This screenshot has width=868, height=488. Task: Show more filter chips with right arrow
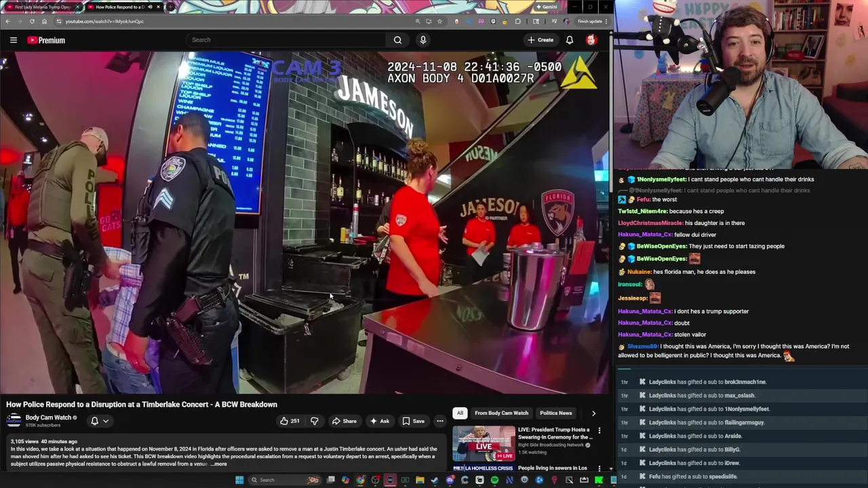[x=593, y=413]
